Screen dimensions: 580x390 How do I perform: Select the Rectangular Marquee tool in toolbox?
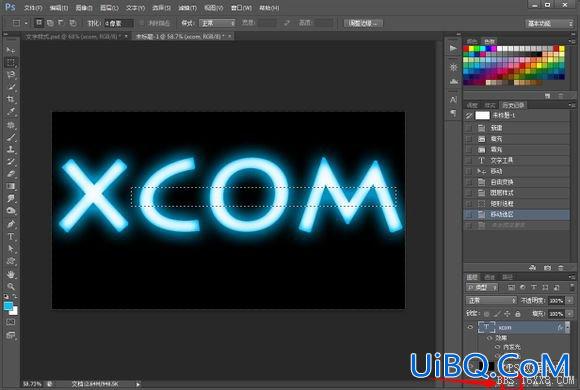coord(11,62)
